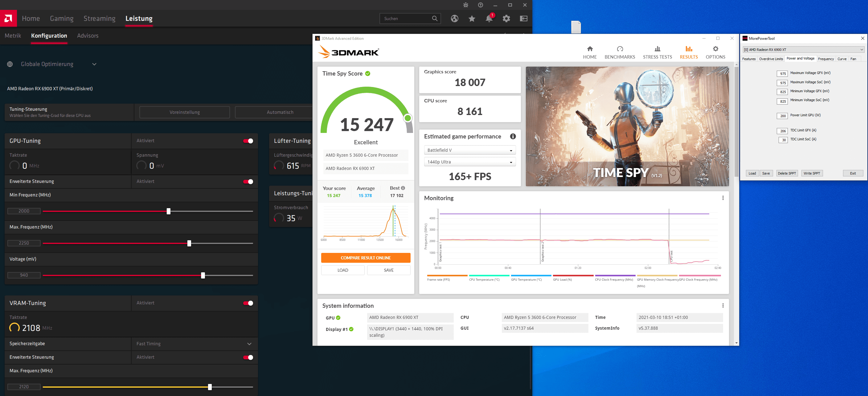868x396 pixels.
Task: Select the Features tab in MorePowerTool
Action: click(749, 59)
